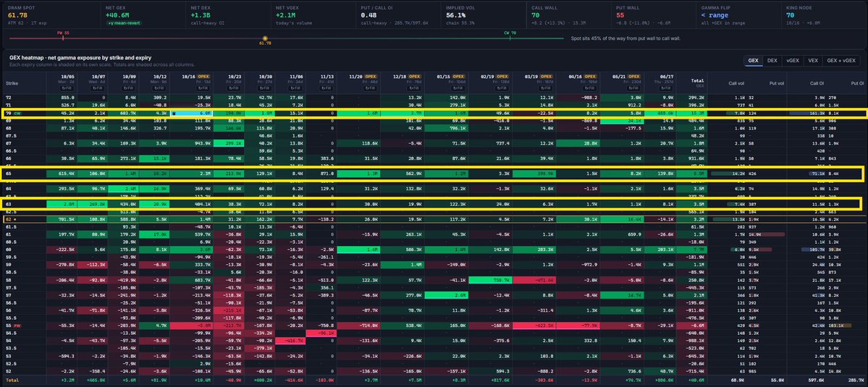This screenshot has height=387, width=868.
Task: Click the Call OI column header
Action: click(x=817, y=83)
